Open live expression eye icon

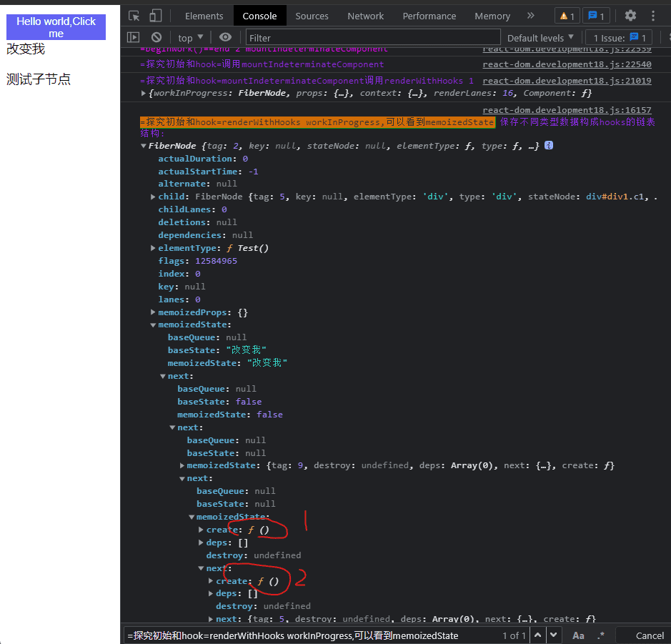[x=225, y=37]
